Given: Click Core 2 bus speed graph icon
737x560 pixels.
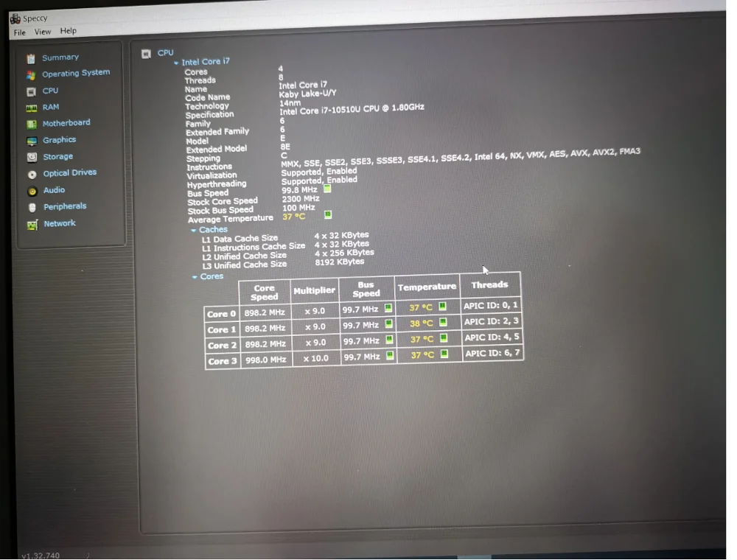Looking at the screenshot, I should pyautogui.click(x=389, y=340).
